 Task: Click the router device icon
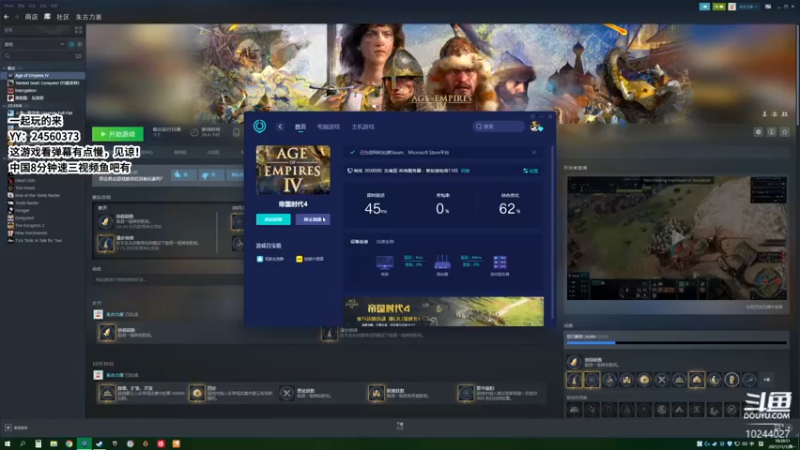click(x=442, y=263)
